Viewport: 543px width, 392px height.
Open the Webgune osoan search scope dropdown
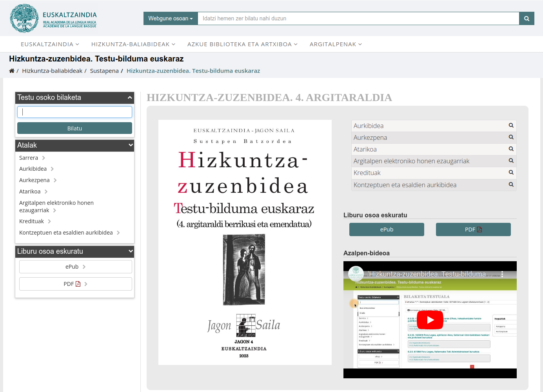171,18
